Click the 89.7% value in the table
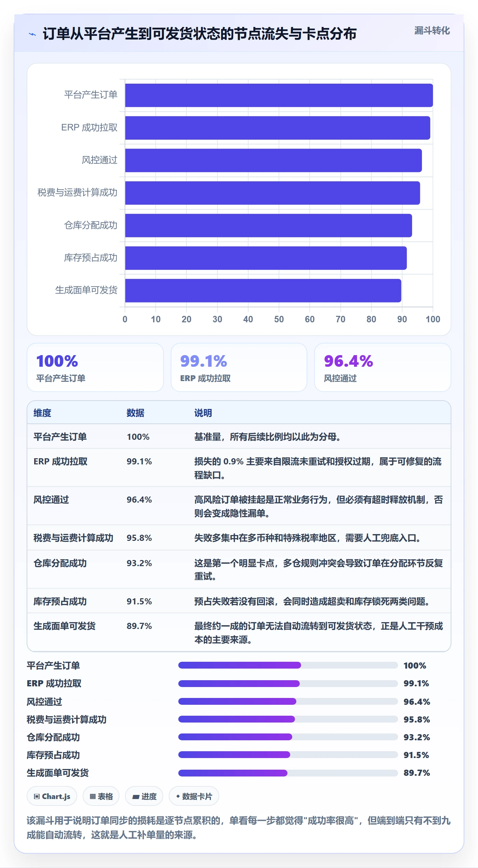Viewport: 478px width, 868px height. click(x=139, y=626)
